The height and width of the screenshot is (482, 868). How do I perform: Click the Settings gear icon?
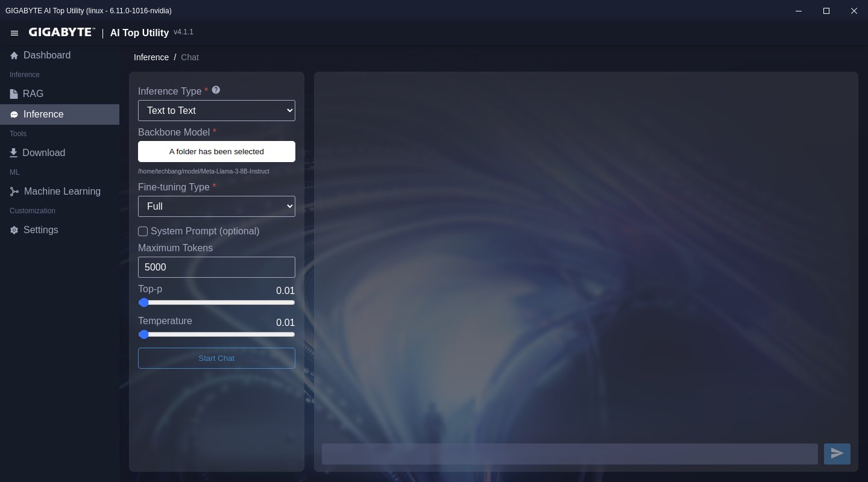click(14, 230)
